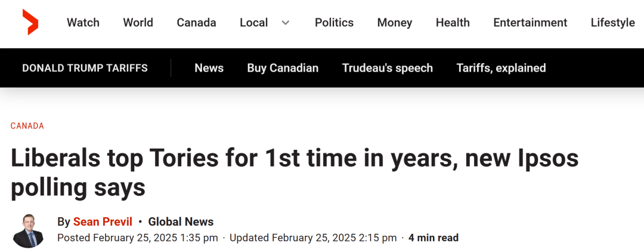Open the Buy Canadian tab

coord(283,68)
